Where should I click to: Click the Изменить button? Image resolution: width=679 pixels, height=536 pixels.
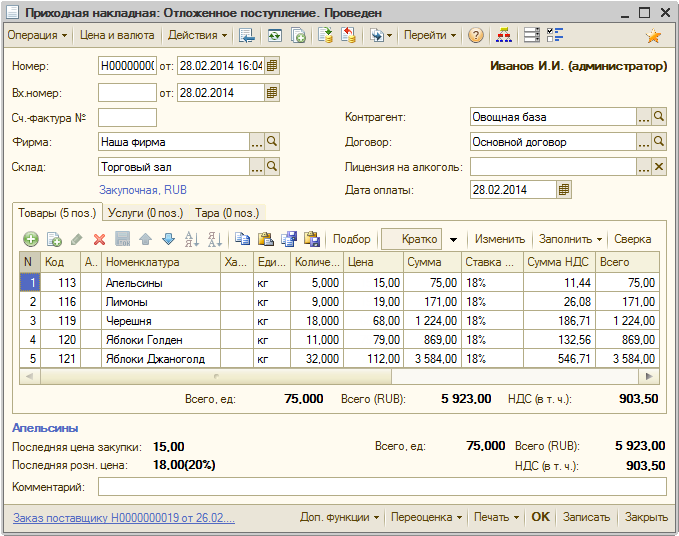[500, 239]
